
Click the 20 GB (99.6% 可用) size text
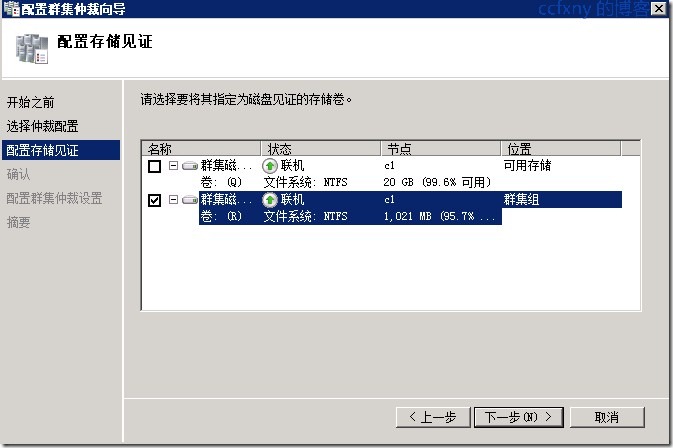pos(437,182)
